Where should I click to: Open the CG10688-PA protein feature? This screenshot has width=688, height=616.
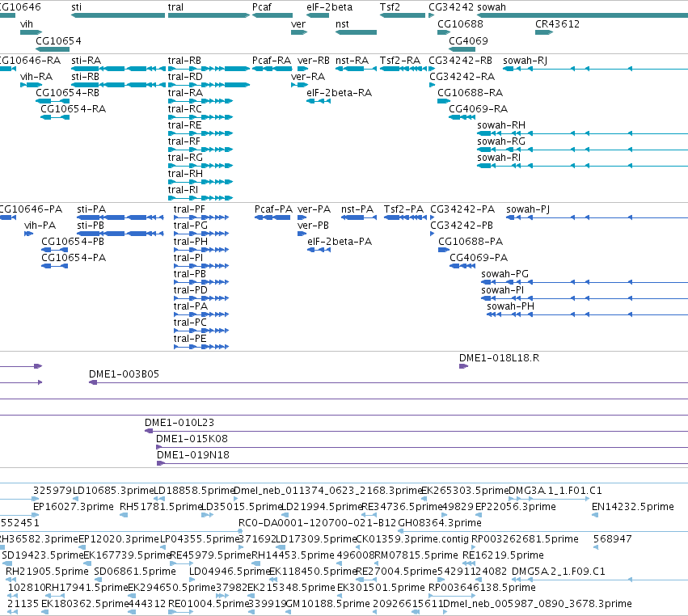coord(444,250)
